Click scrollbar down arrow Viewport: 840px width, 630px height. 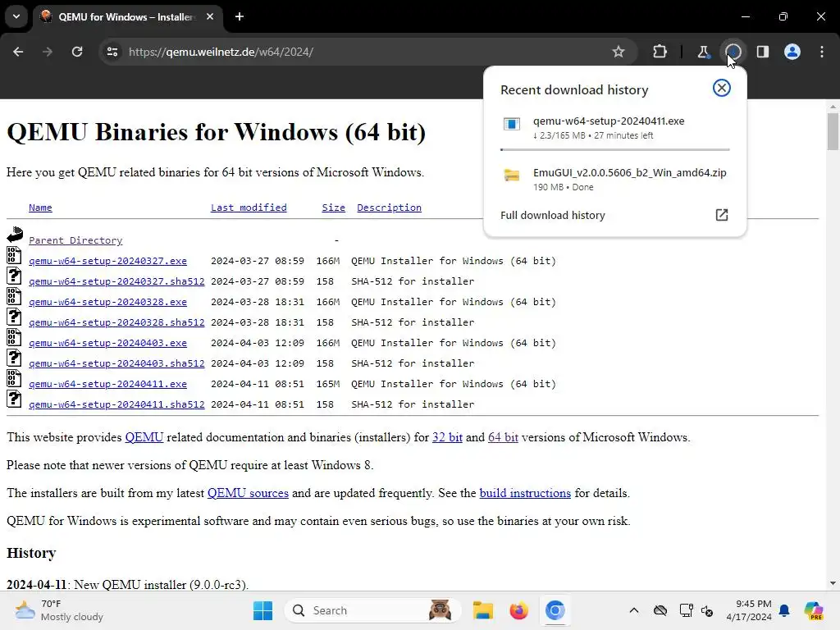coord(833,583)
